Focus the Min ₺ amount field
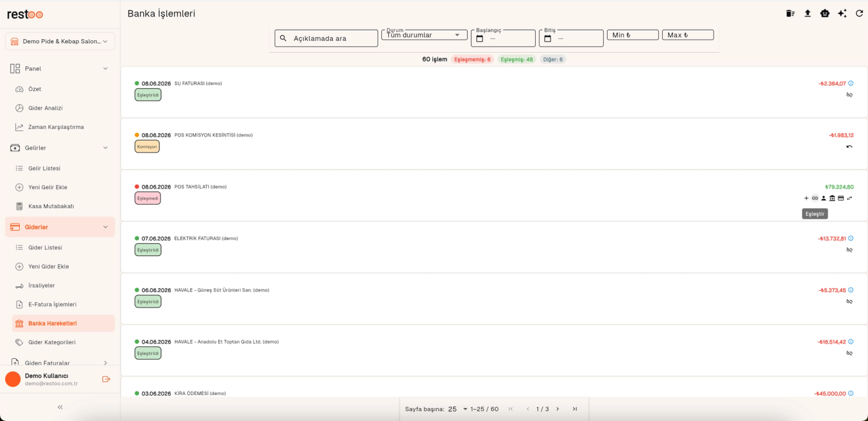 pos(632,35)
